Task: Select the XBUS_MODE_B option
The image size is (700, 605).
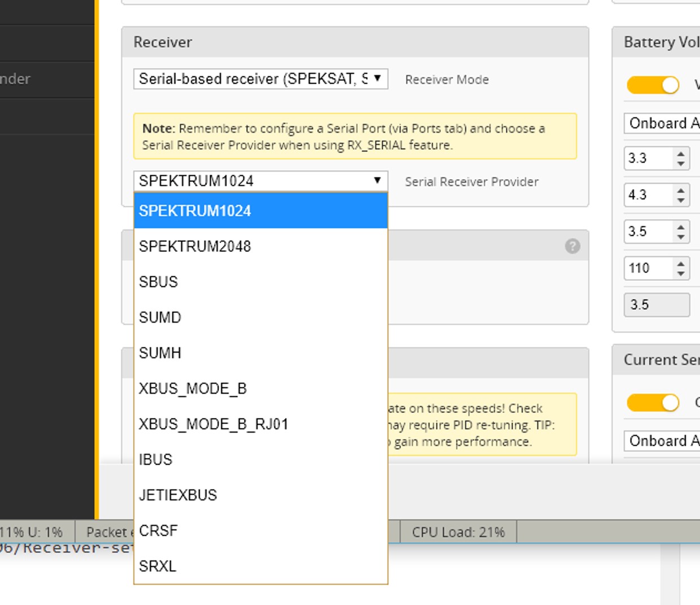Action: (x=260, y=389)
